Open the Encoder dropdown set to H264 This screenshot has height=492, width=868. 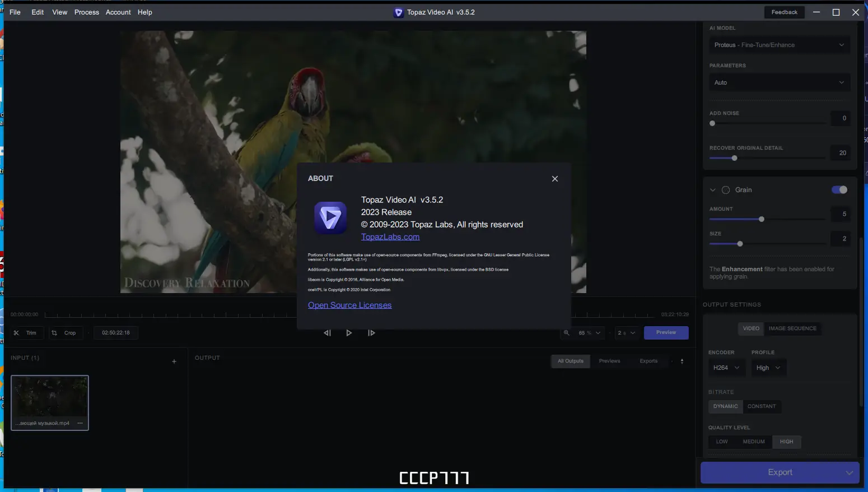[x=726, y=367]
